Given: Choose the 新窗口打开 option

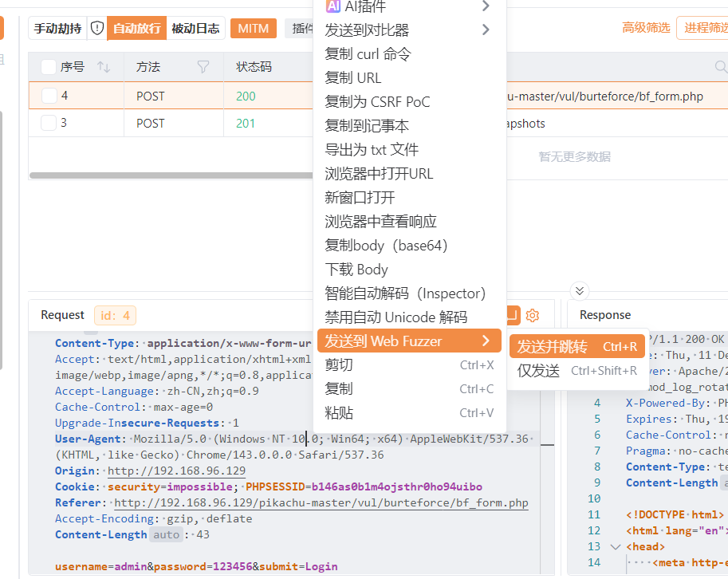Looking at the screenshot, I should tap(408, 197).
